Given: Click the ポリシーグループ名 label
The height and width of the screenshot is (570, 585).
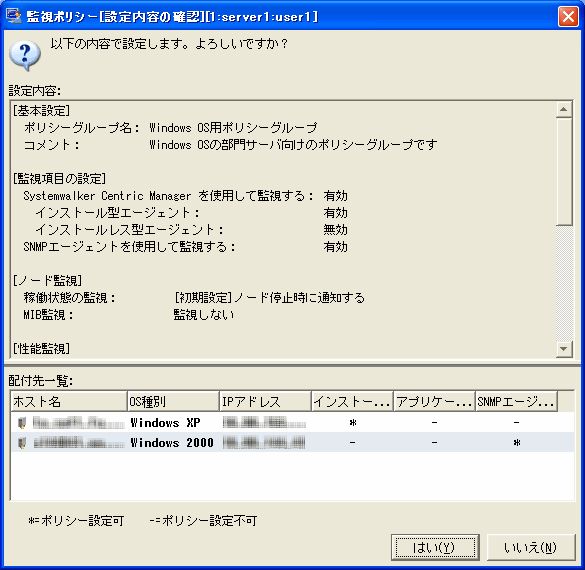Looking at the screenshot, I should (x=82, y=128).
